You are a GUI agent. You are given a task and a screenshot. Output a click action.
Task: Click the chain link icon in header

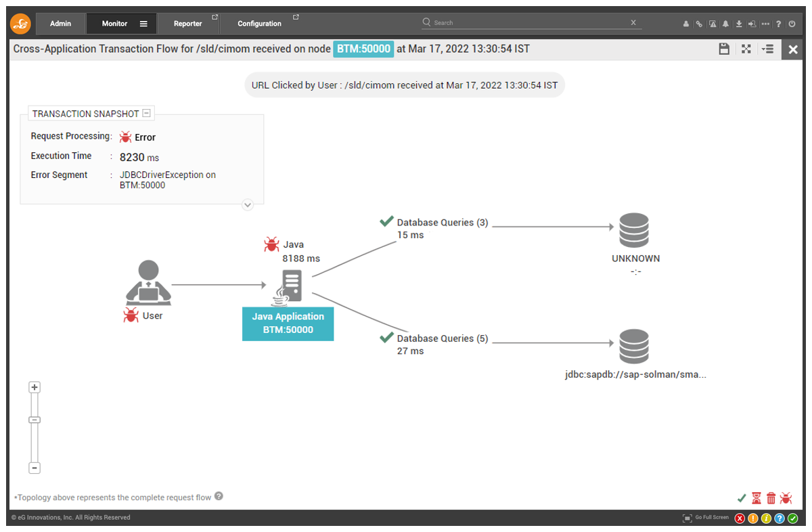coord(699,24)
